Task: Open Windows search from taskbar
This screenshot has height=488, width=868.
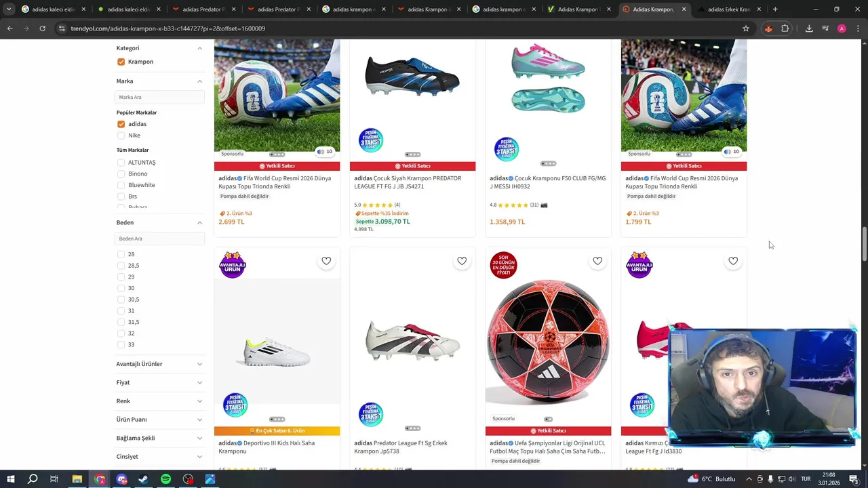Action: [33, 479]
